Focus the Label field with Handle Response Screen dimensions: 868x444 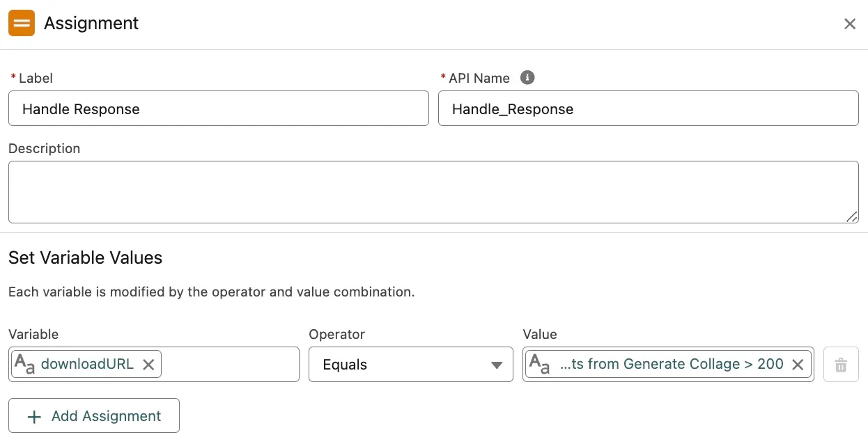coord(218,109)
